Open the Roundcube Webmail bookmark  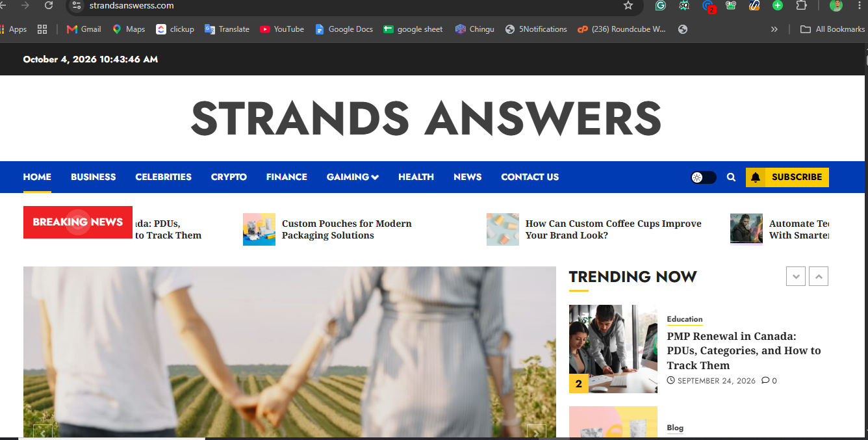tap(622, 29)
